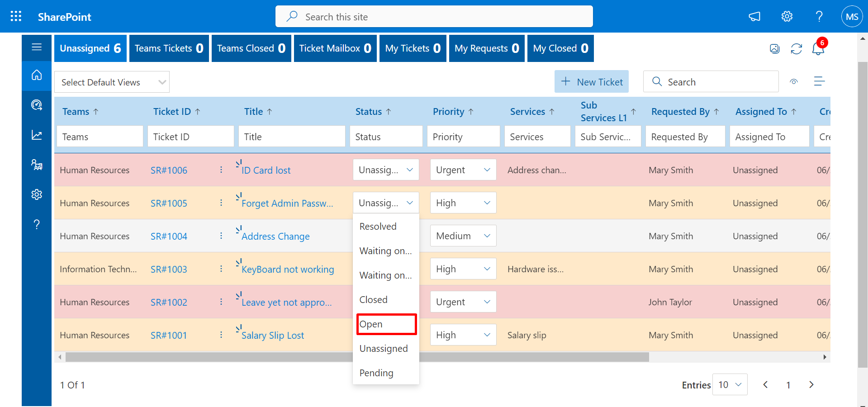Open the row menu dots for SR#1002
This screenshot has width=868, height=407.
pyautogui.click(x=221, y=302)
